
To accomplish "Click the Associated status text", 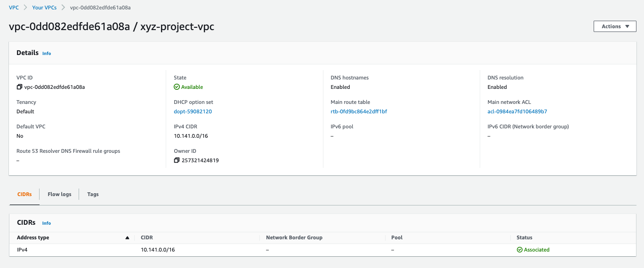I will pos(537,250).
